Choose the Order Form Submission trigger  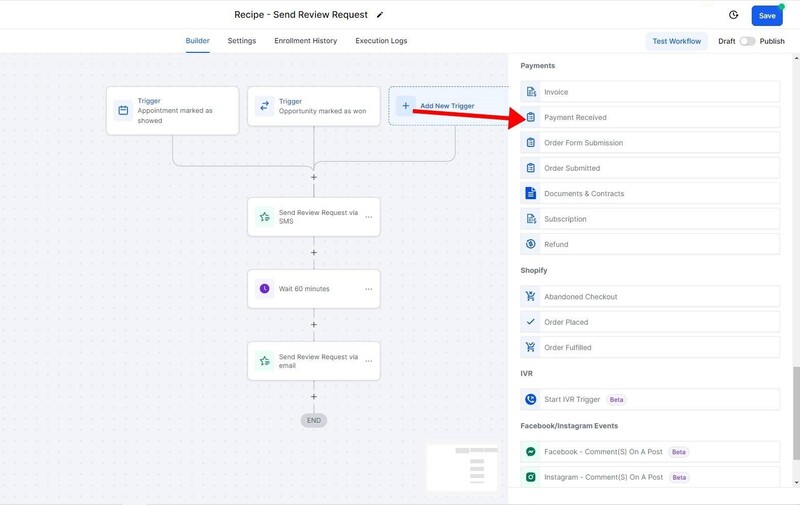[x=650, y=143]
